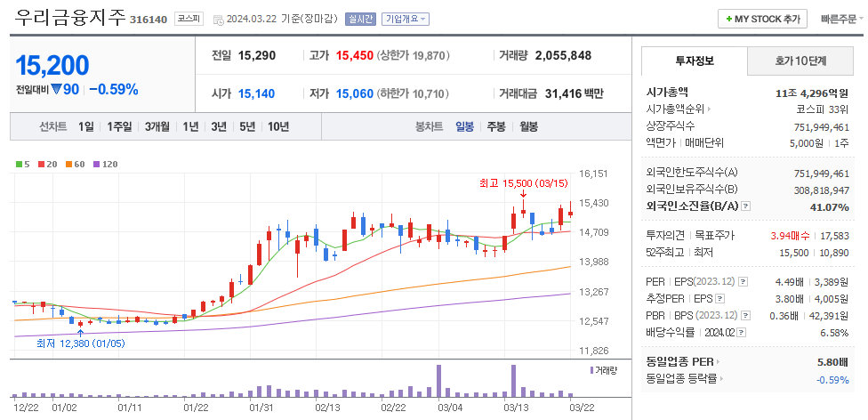868x420 pixels.
Task: Click the 시가총액 value 11조 4,296억원
Action: point(812,93)
